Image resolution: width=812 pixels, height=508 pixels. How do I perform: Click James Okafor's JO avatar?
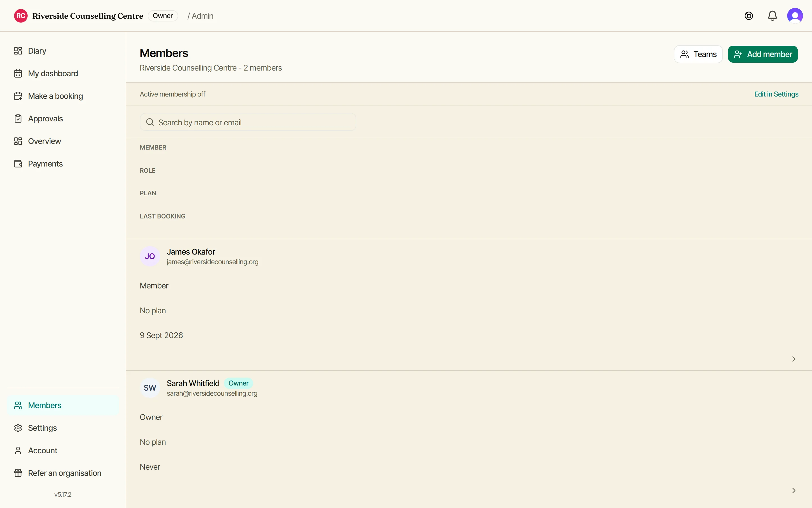coord(150,256)
